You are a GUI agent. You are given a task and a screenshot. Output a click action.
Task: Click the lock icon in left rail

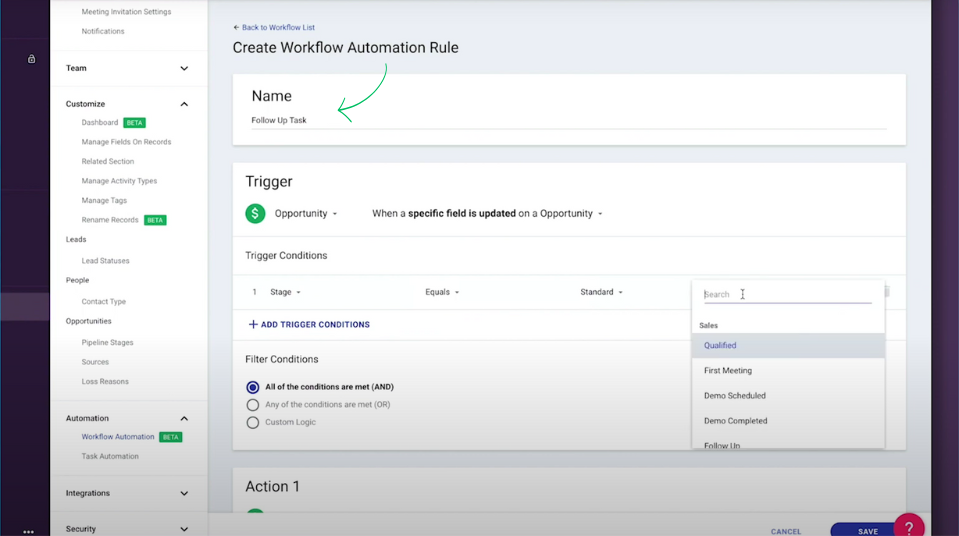click(31, 59)
